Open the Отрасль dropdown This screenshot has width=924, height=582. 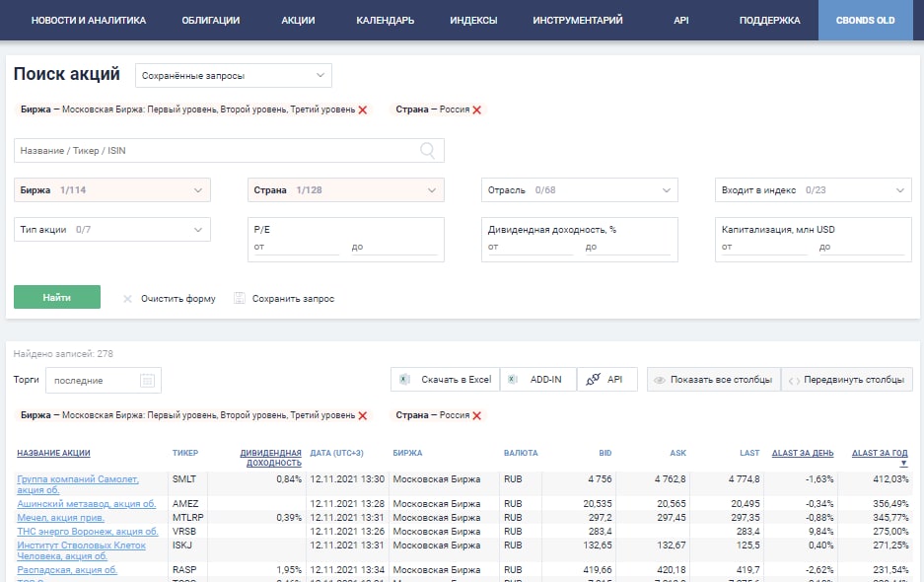[x=579, y=190]
